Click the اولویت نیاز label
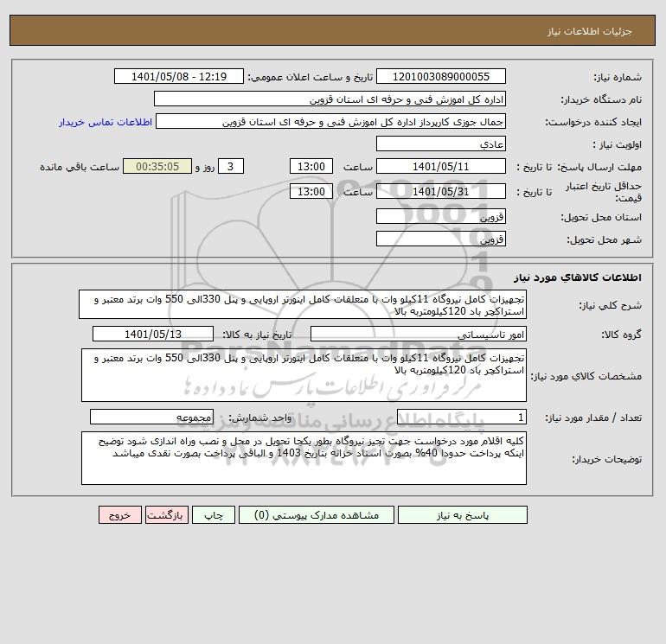The image size is (666, 644). pyautogui.click(x=617, y=144)
